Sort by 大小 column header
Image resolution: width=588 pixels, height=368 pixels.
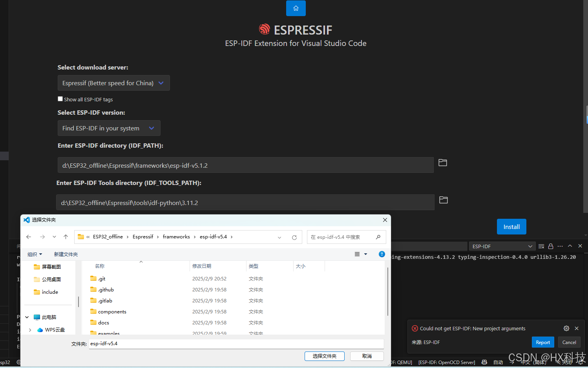(301, 266)
